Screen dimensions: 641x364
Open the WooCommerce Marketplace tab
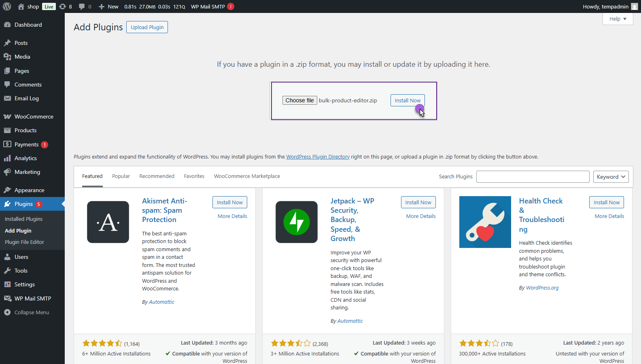tap(247, 176)
